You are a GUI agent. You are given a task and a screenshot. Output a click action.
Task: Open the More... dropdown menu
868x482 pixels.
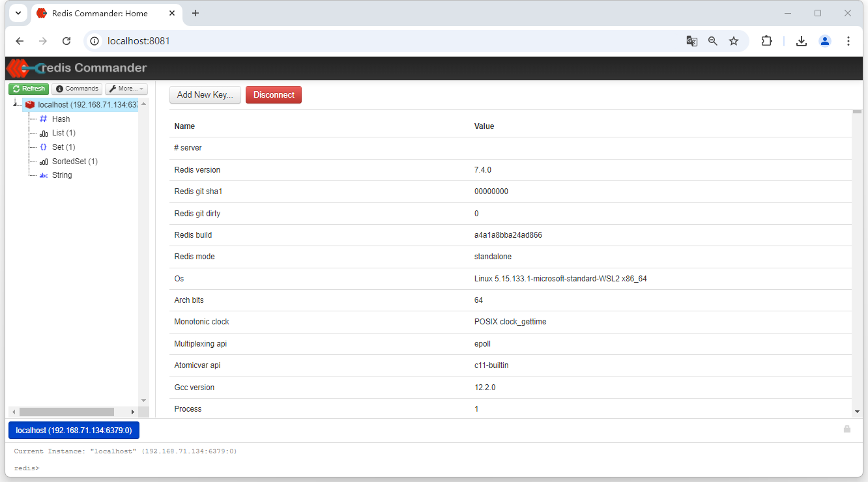pos(126,89)
